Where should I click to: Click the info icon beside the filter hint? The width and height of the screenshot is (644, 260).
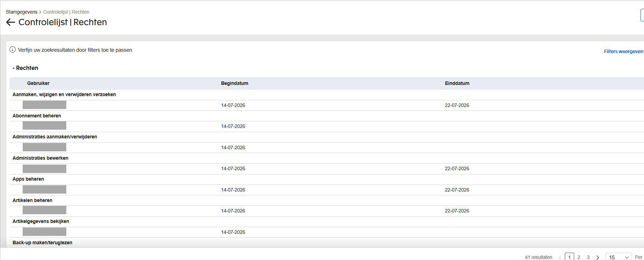coord(13,50)
